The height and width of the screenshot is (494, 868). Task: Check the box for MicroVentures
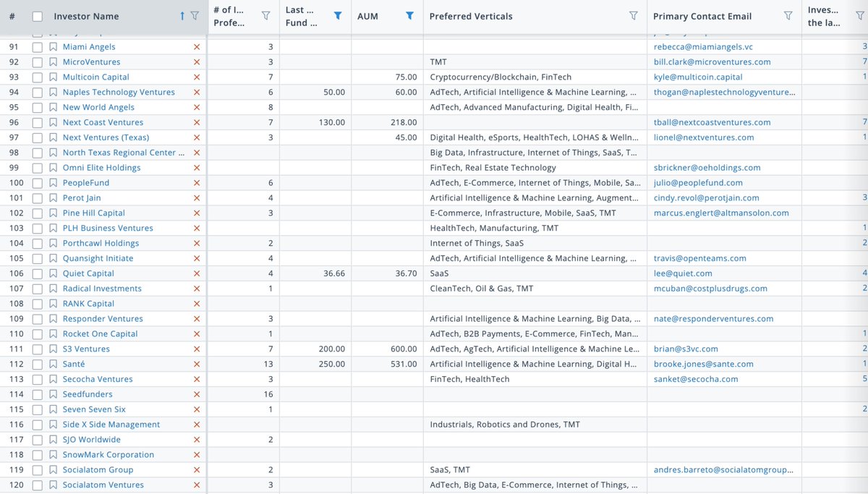[38, 62]
